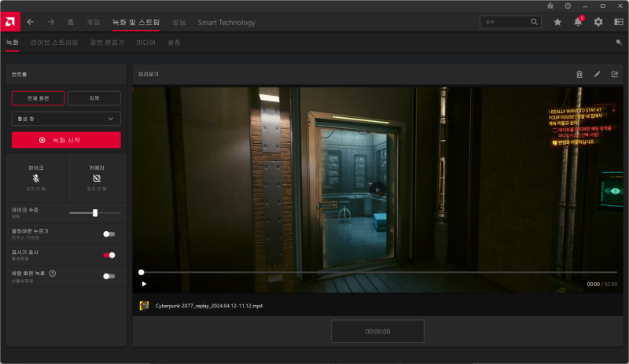Click 녹화 시작 record button
The image size is (629, 364).
pos(66,140)
